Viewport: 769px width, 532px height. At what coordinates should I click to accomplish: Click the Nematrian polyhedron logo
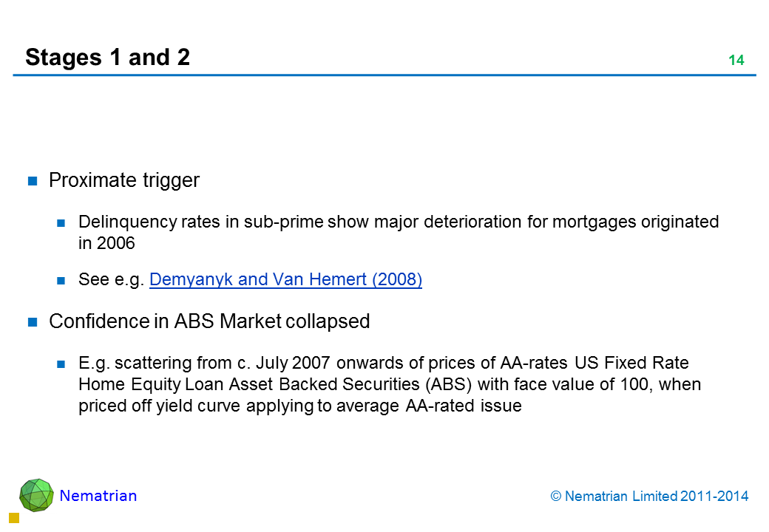coord(36,495)
